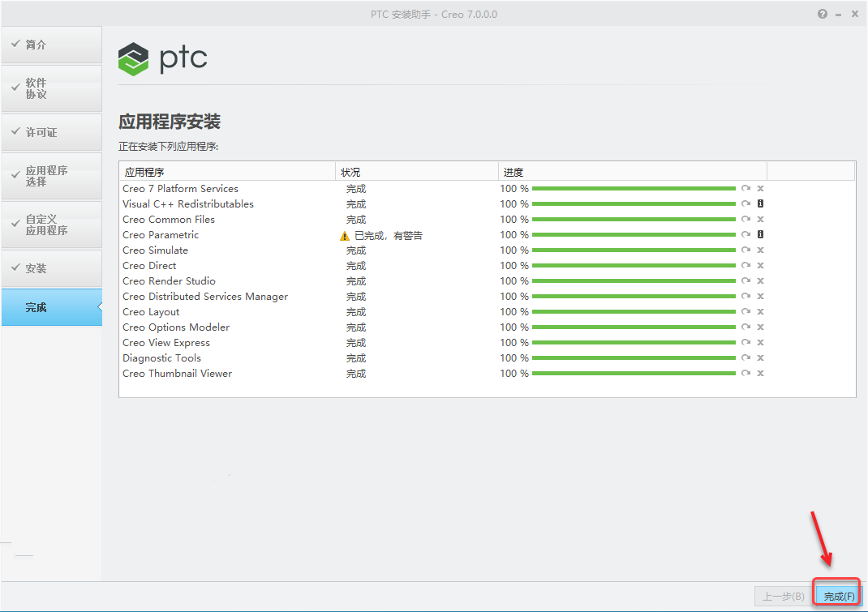The height and width of the screenshot is (612, 868).
Task: Click X icon for Creo Thumbnail Viewer
Action: [x=761, y=374]
